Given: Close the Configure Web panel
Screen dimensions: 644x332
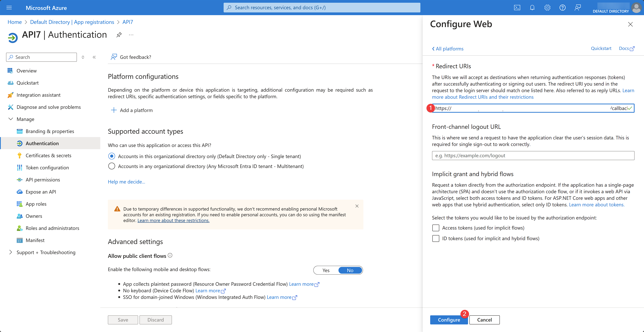Looking at the screenshot, I should pos(630,24).
